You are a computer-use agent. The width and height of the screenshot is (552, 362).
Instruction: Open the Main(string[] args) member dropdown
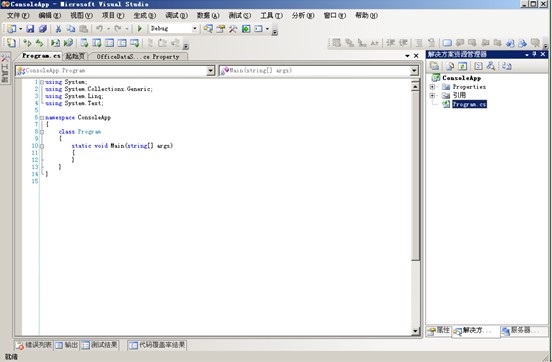414,71
